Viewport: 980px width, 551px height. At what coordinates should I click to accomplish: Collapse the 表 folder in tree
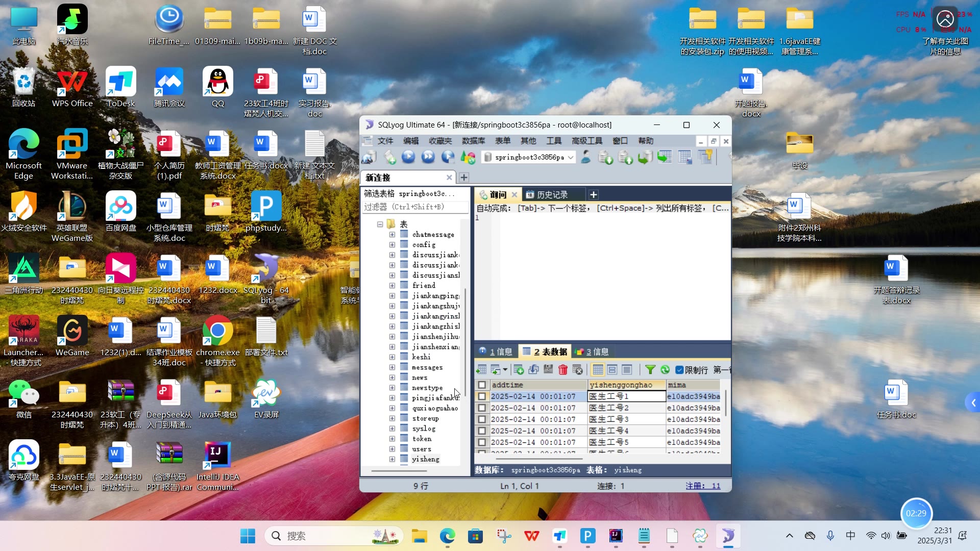pyautogui.click(x=380, y=224)
